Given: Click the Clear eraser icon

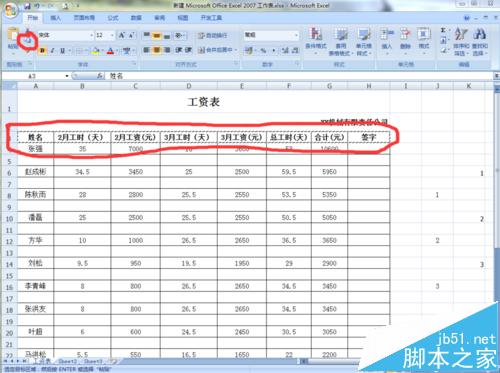Looking at the screenshot, I should point(443,51).
